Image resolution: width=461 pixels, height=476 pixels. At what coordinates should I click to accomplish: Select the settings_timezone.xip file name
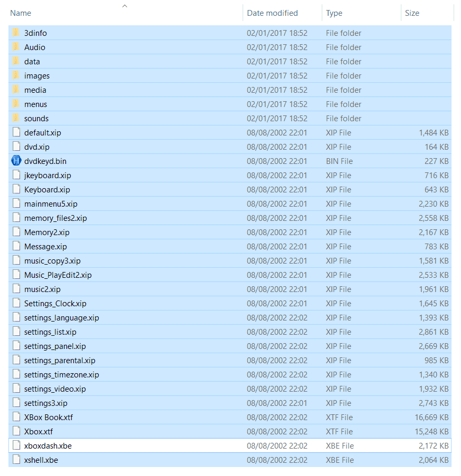click(x=62, y=375)
